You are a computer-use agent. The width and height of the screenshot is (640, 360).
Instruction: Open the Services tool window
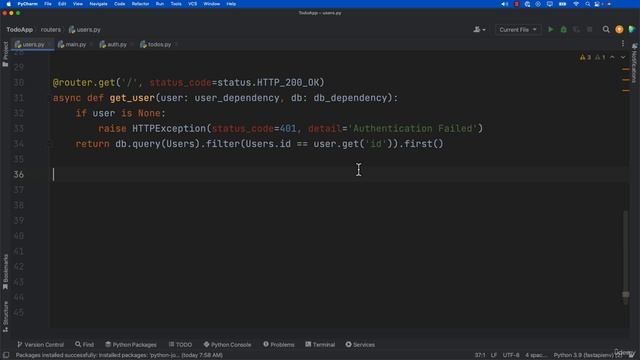pyautogui.click(x=360, y=344)
